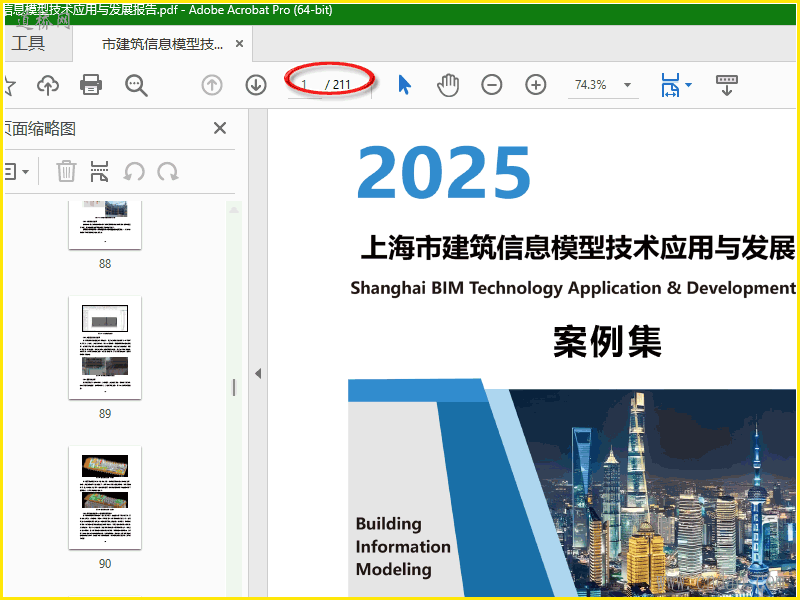Zoom out with the minus button
The width and height of the screenshot is (800, 600).
pos(491,85)
